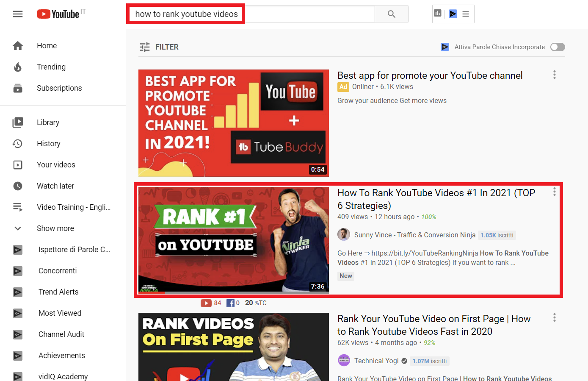Click Onliner advertiser name
Screen dimensions: 588x381
363,86
